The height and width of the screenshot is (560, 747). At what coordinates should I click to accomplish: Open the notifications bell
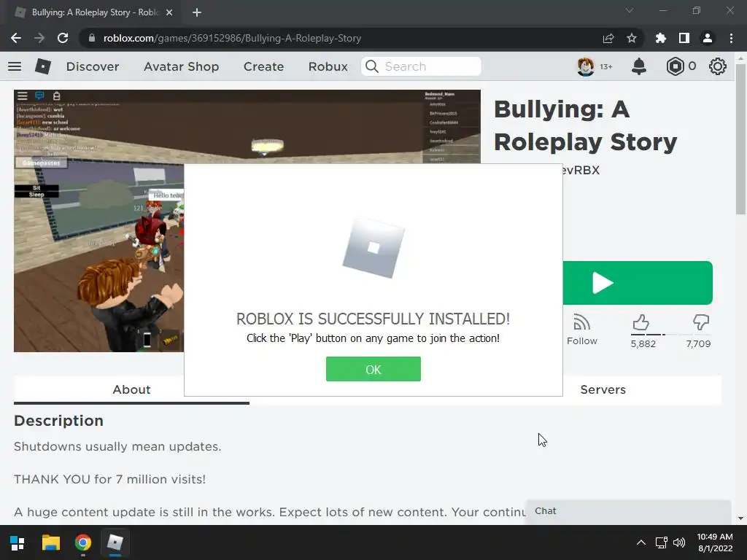639,66
